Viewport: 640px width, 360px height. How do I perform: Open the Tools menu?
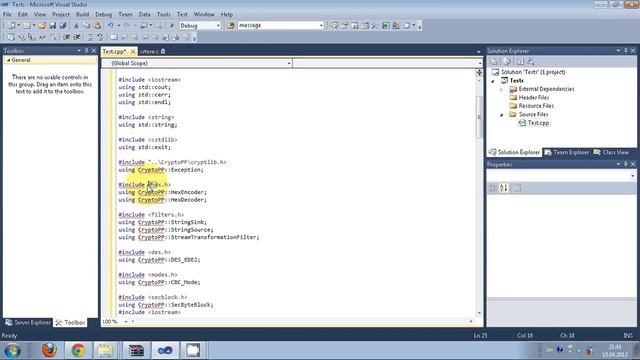(x=163, y=14)
